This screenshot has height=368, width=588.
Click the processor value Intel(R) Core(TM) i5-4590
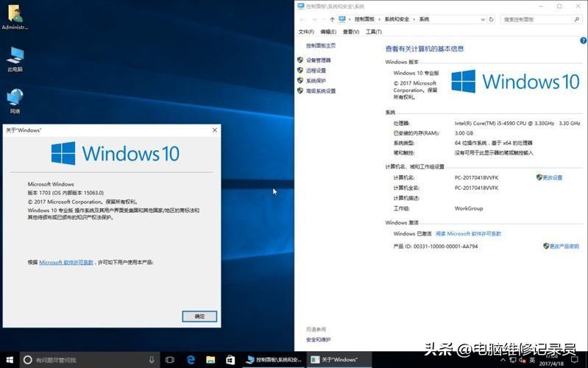coord(517,124)
